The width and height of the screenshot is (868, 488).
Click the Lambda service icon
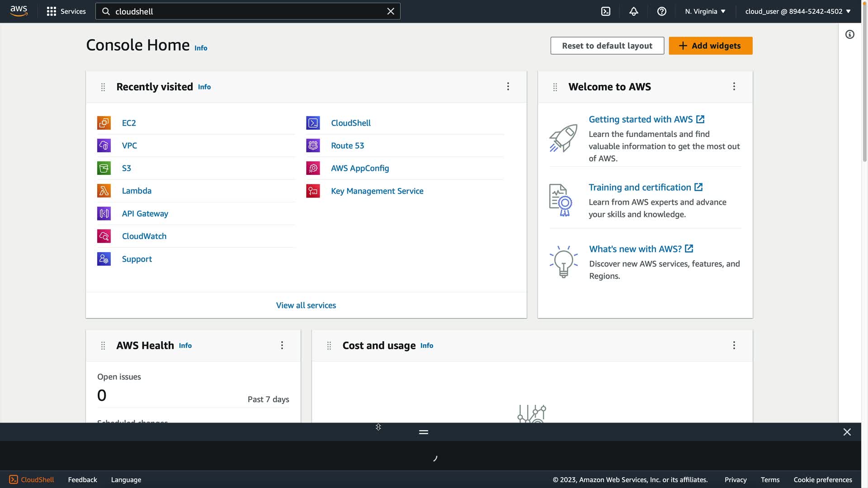104,191
